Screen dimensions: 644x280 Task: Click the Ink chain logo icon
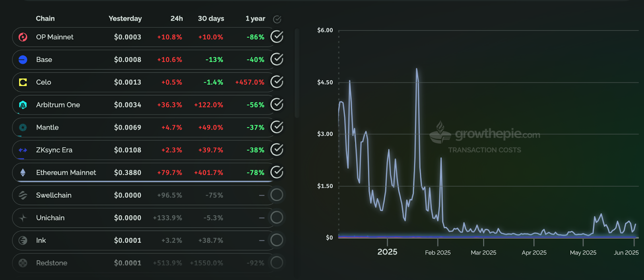(23, 240)
